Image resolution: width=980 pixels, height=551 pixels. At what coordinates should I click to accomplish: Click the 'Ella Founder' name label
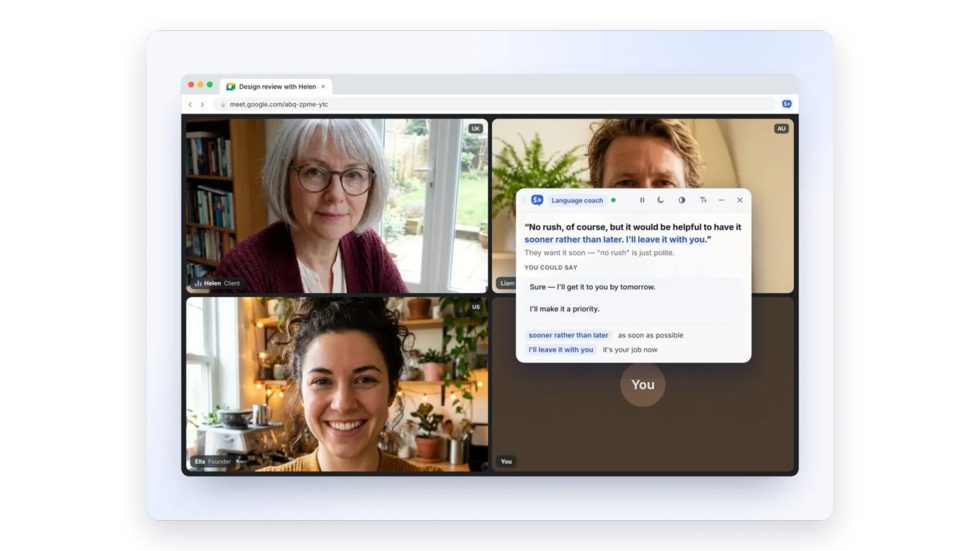click(213, 461)
